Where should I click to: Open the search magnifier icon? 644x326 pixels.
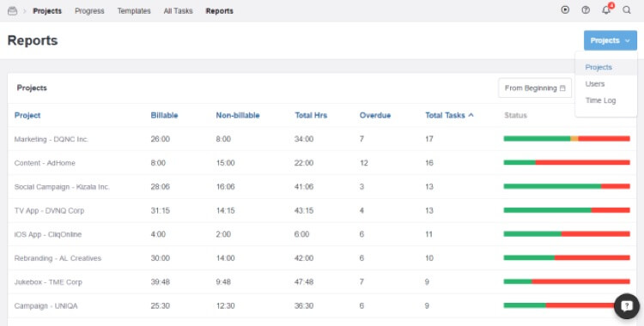627,9
